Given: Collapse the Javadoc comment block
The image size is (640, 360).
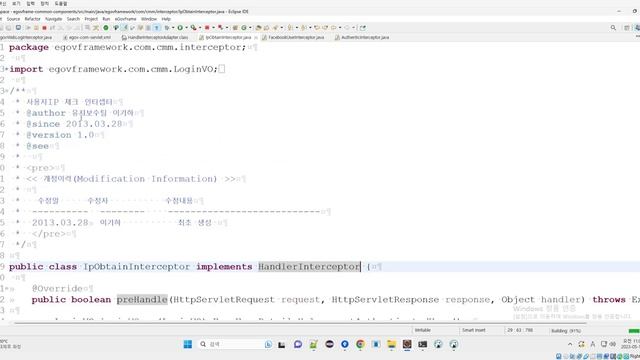Looking at the screenshot, I should pos(6,91).
